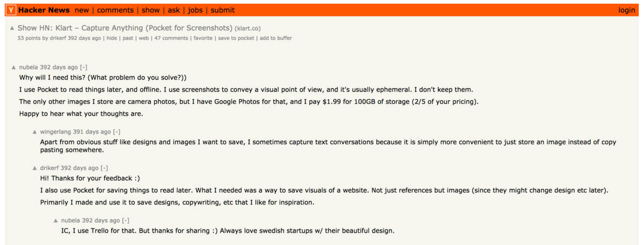Open the submit page

[x=223, y=10]
